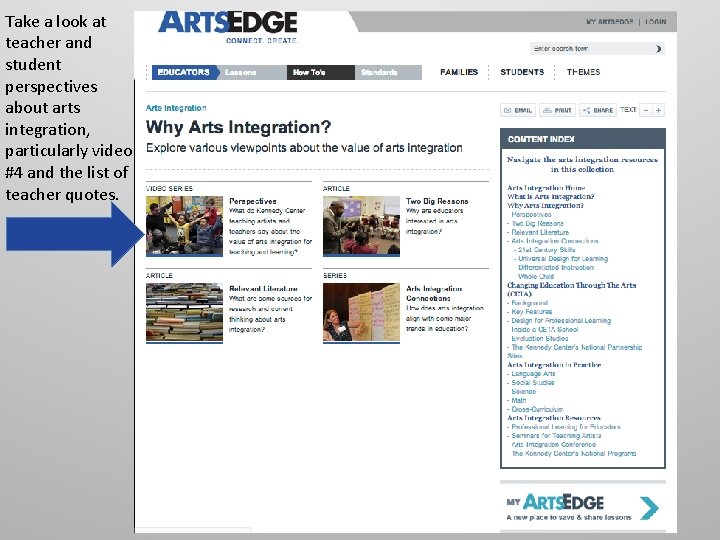Select Two Big Reasons in content index
This screenshot has width=720, height=540.
[x=537, y=224]
